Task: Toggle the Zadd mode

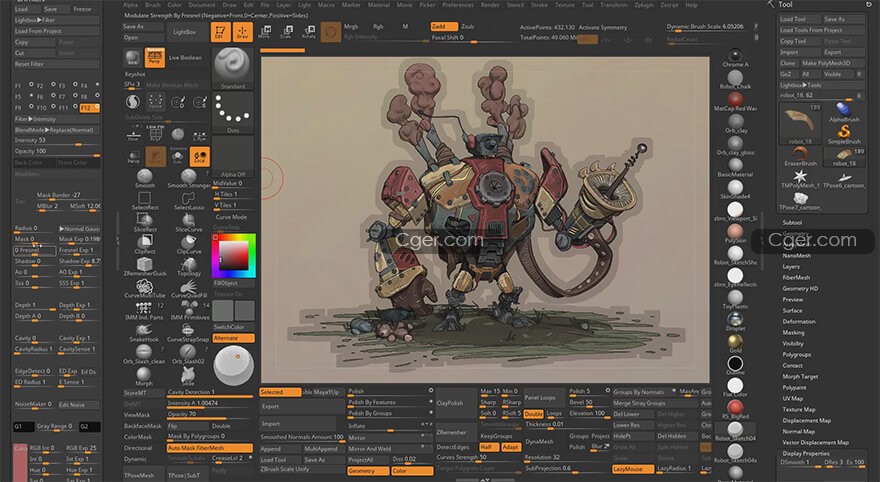Action: tap(443, 26)
